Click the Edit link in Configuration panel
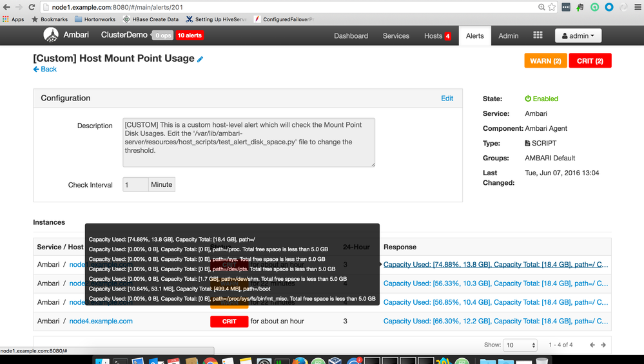This screenshot has height=364, width=644. (x=447, y=98)
